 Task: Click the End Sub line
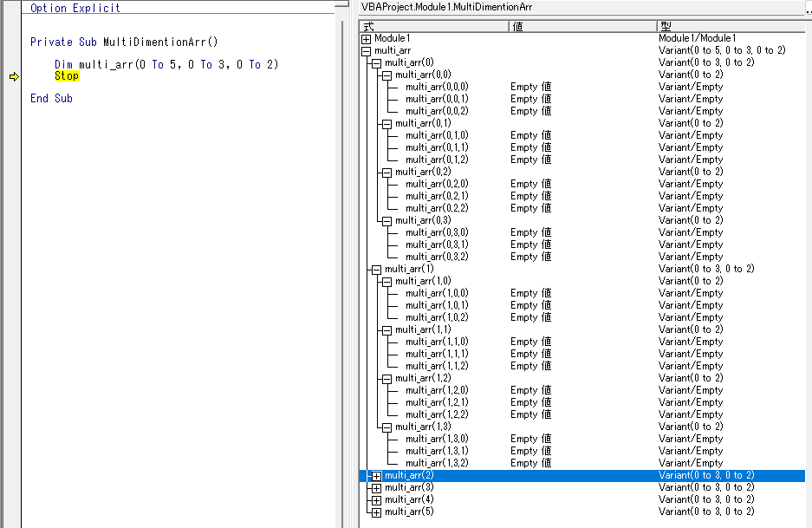coord(51,99)
